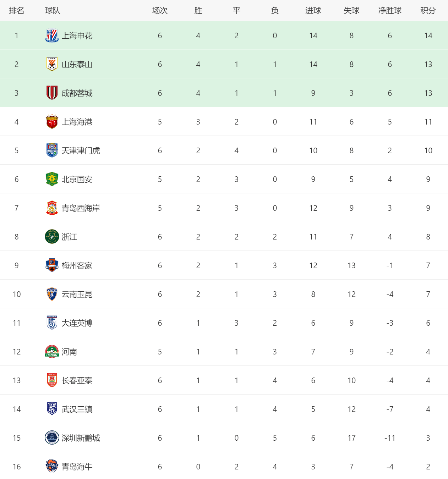This screenshot has width=448, height=479.
Task: Open the 青岛西海岸 team name link
Action: (81, 208)
